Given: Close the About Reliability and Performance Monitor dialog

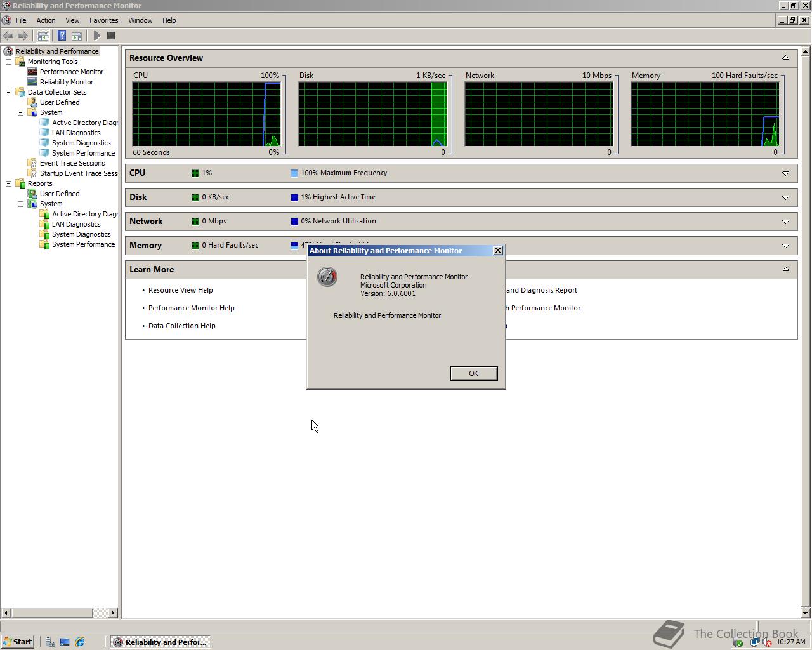Looking at the screenshot, I should click(498, 251).
